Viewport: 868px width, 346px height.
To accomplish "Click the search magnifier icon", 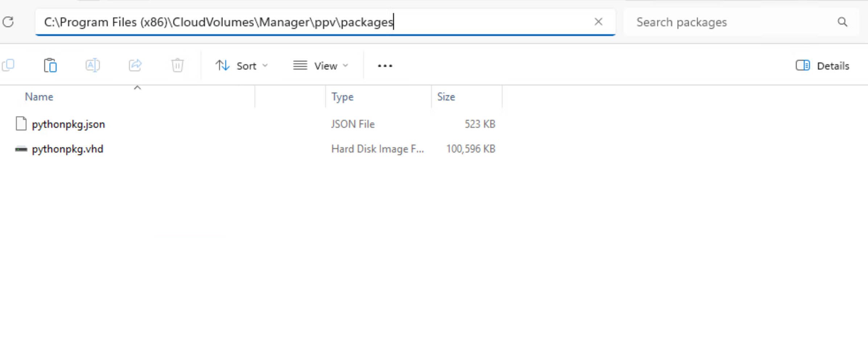I will pos(842,22).
